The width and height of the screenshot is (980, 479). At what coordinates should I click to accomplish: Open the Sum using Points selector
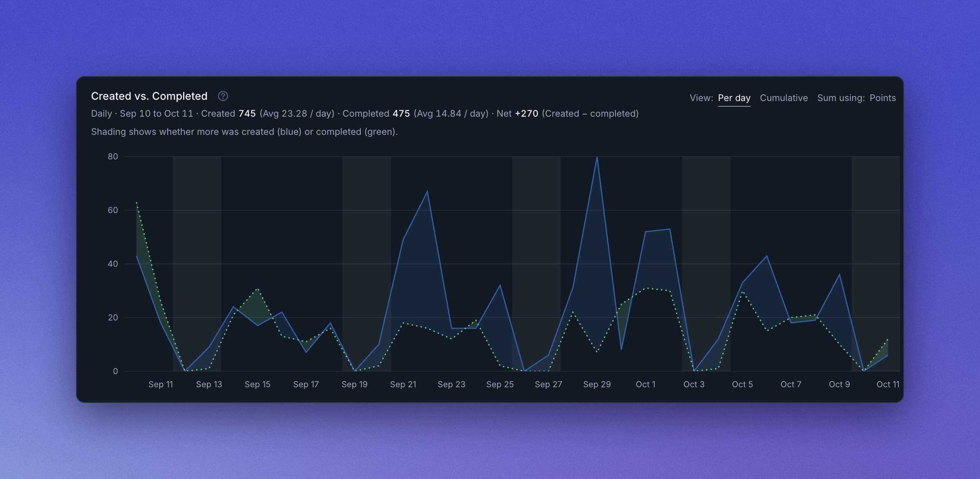[882, 98]
